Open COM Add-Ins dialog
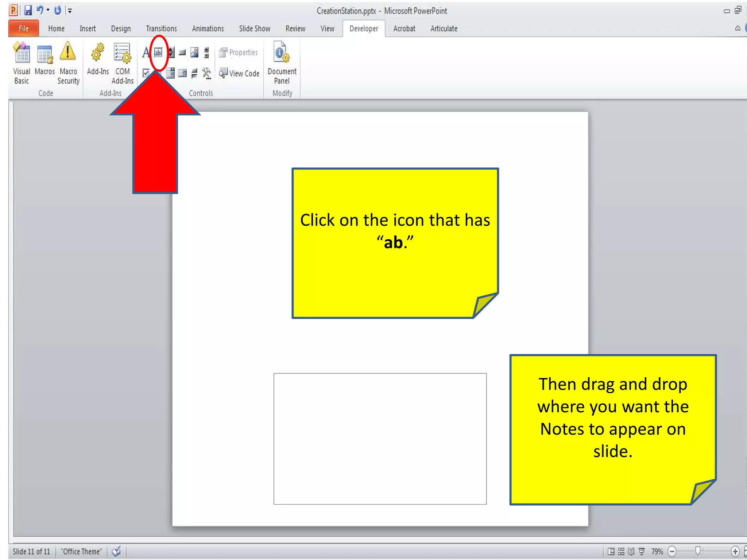The image size is (747, 560). coord(123,63)
